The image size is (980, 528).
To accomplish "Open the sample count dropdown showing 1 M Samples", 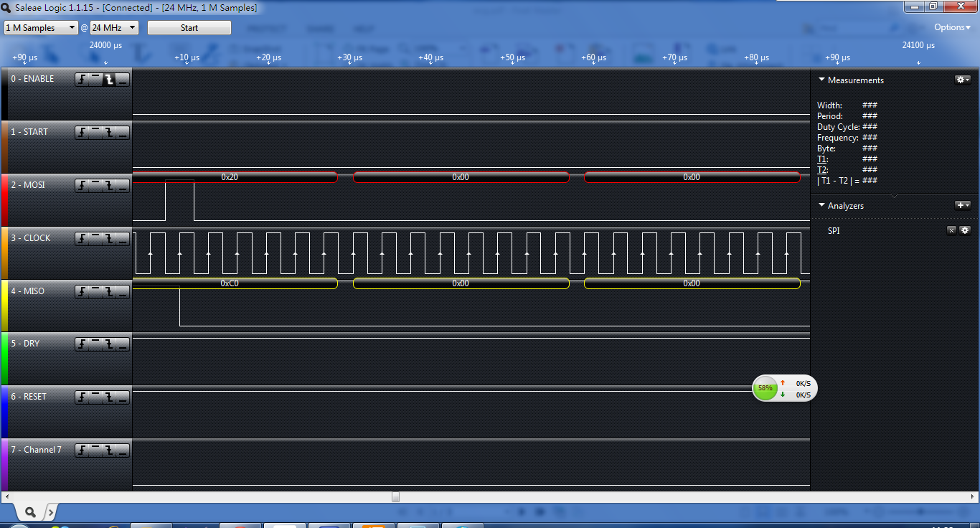I will click(x=41, y=28).
